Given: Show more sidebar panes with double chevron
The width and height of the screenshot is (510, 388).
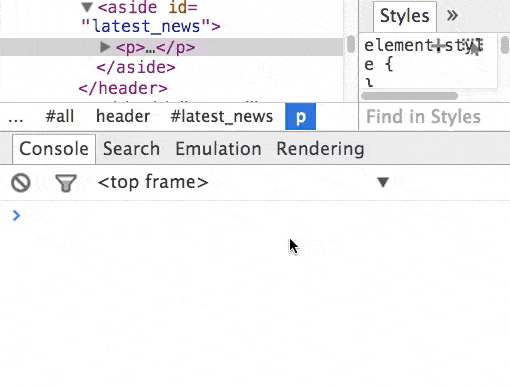Looking at the screenshot, I should 452,15.
